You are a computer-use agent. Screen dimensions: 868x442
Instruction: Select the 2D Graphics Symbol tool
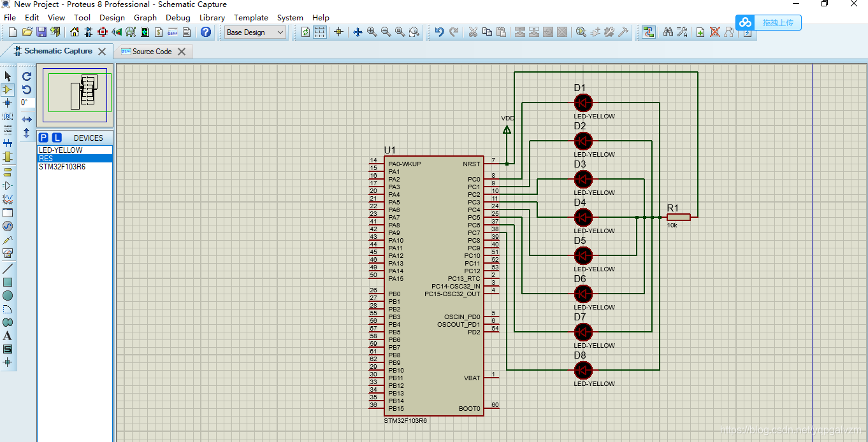8,349
